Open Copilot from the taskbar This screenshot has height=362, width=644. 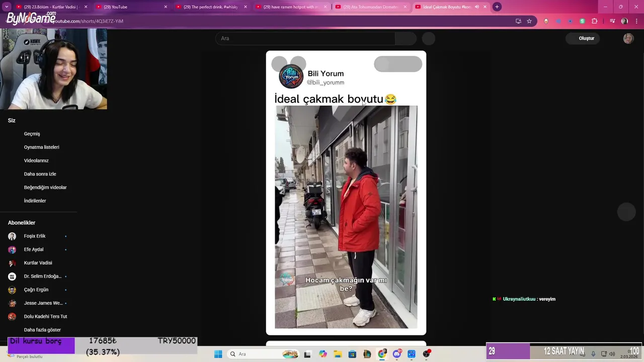[x=323, y=354]
